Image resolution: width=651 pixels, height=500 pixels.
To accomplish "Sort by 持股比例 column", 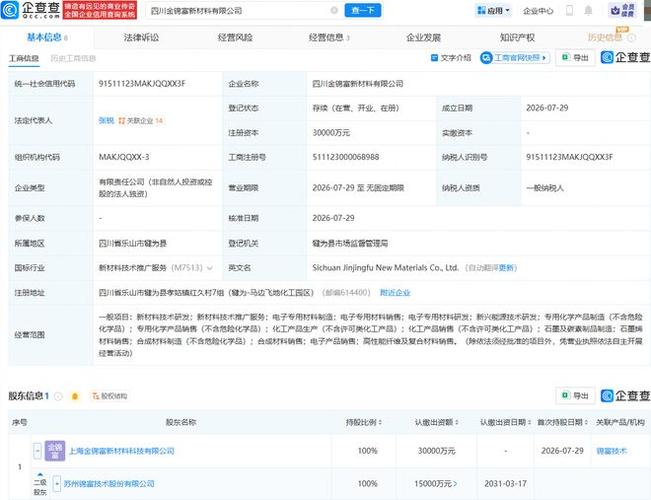I will coord(364,422).
